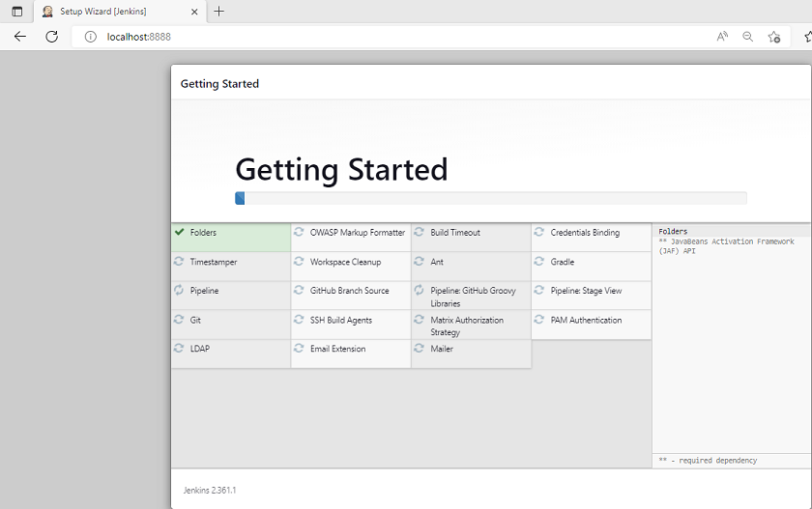812x509 pixels.
Task: Click the pending icon beside OWASP Markup Formatter
Action: coord(299,232)
